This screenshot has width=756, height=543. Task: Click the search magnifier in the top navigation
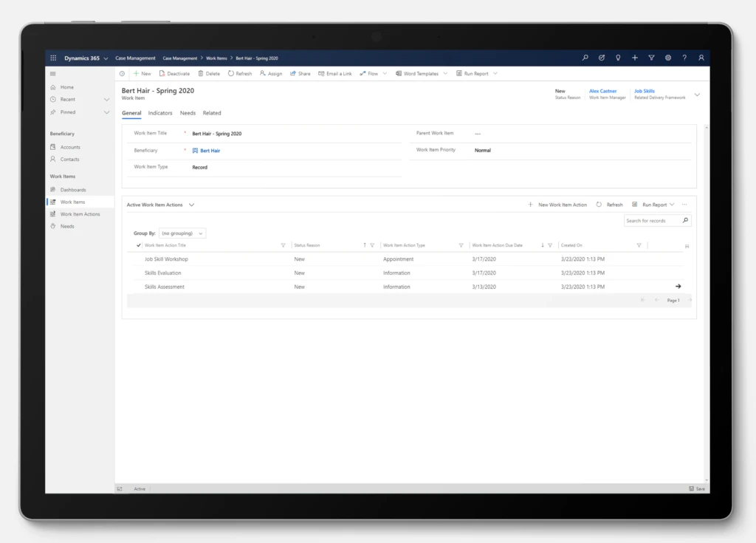(x=585, y=58)
